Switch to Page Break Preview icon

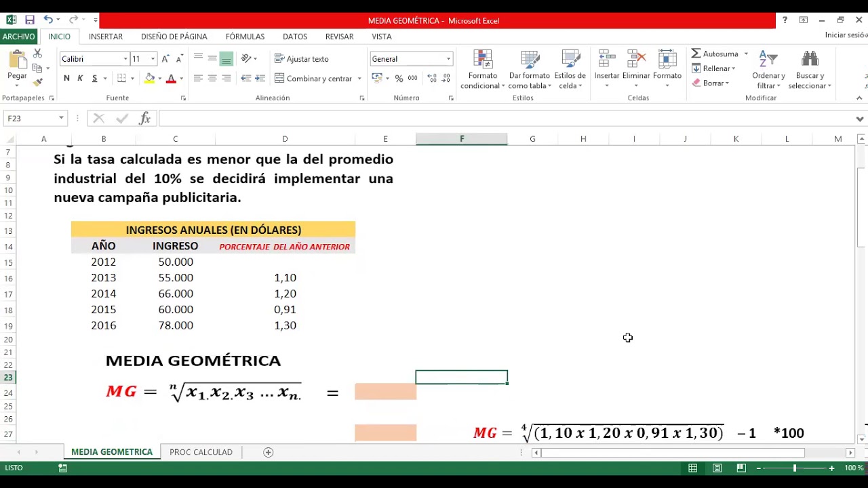741,468
